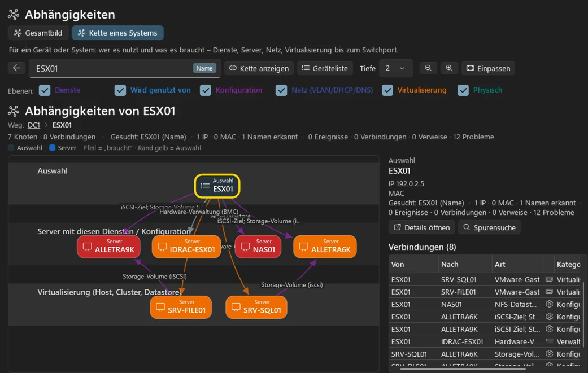Click the Hardware-Verwaltung (BMC) edge label
Viewport: 588px width, 373px height.
[199, 212]
